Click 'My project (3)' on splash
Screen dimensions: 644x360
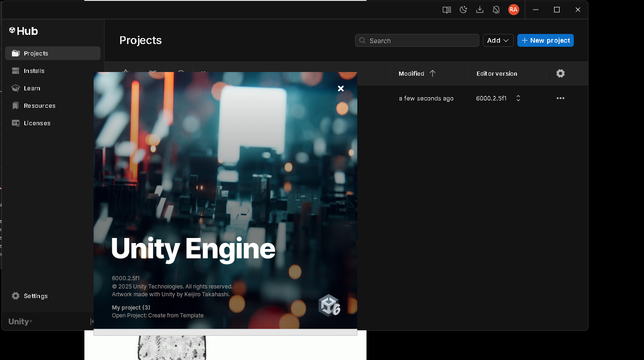pyautogui.click(x=131, y=307)
